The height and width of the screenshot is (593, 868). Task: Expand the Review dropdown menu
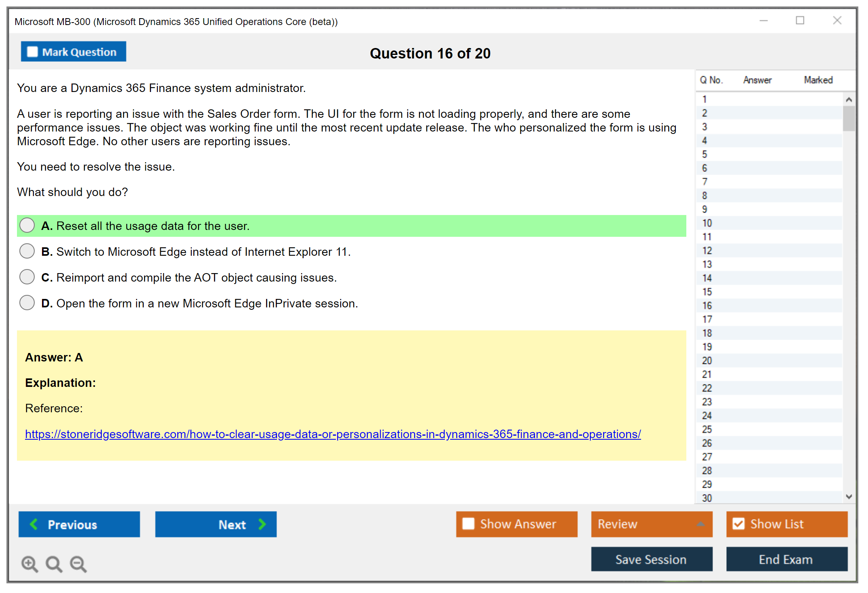700,524
